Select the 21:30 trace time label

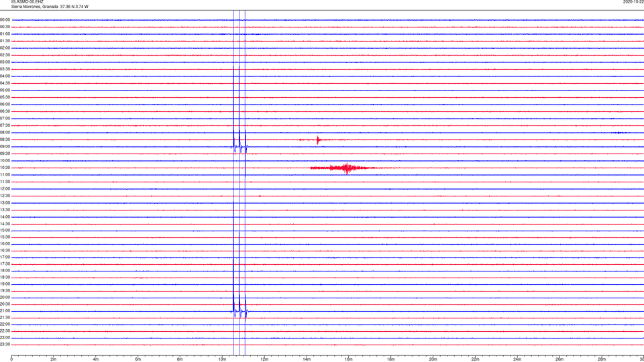pyautogui.click(x=5, y=318)
